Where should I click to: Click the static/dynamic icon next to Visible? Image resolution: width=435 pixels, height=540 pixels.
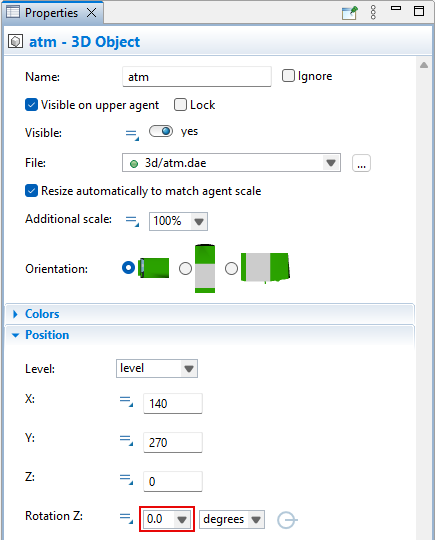tap(132, 134)
